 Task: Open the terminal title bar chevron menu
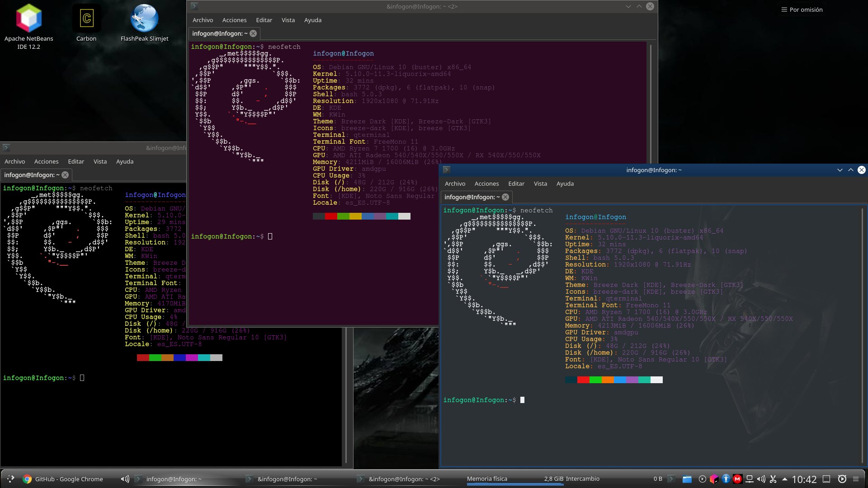click(840, 170)
